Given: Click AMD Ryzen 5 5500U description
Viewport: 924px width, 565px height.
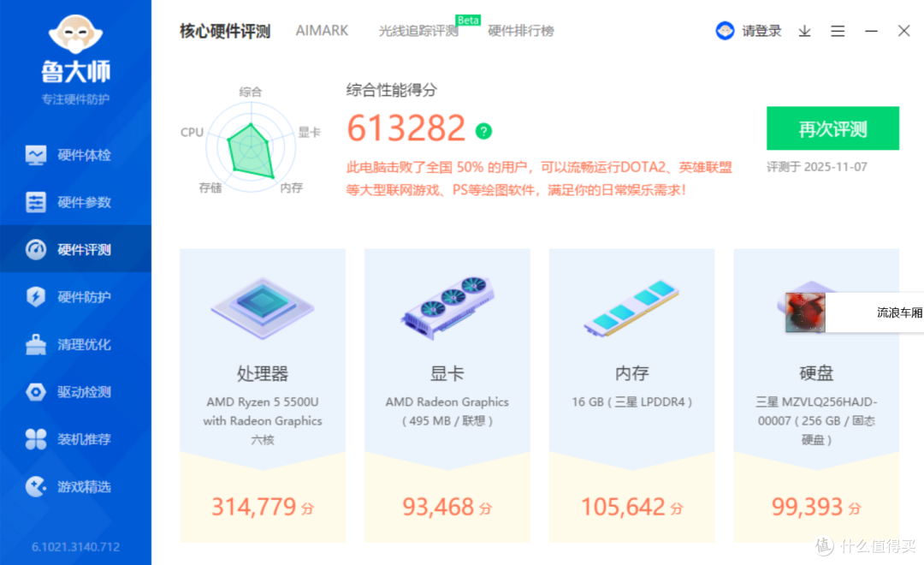Looking at the screenshot, I should point(263,420).
